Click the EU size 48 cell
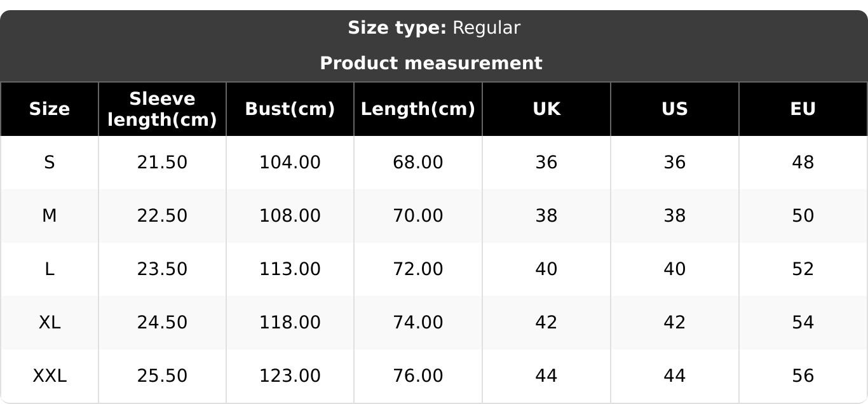Viewport: 868px width, 404px height. (x=803, y=163)
